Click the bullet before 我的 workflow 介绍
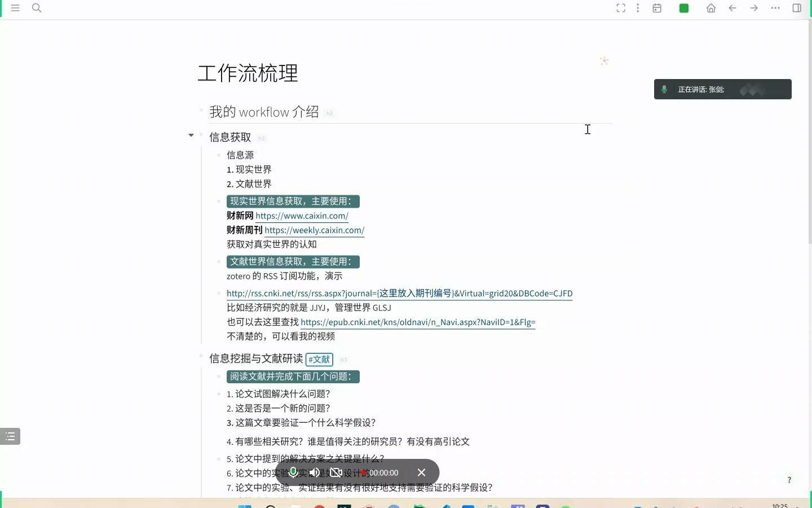Image resolution: width=812 pixels, height=508 pixels. pos(201,109)
